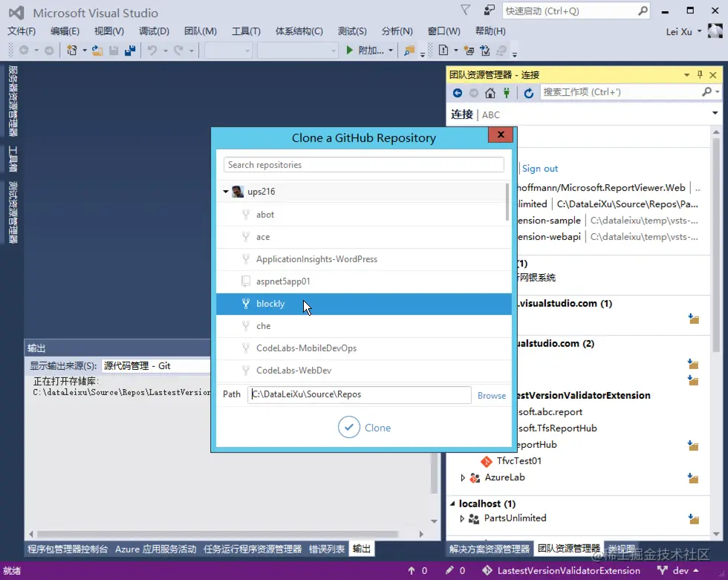The width and height of the screenshot is (728, 580).
Task: Click the redo toolbar icon
Action: point(178,50)
